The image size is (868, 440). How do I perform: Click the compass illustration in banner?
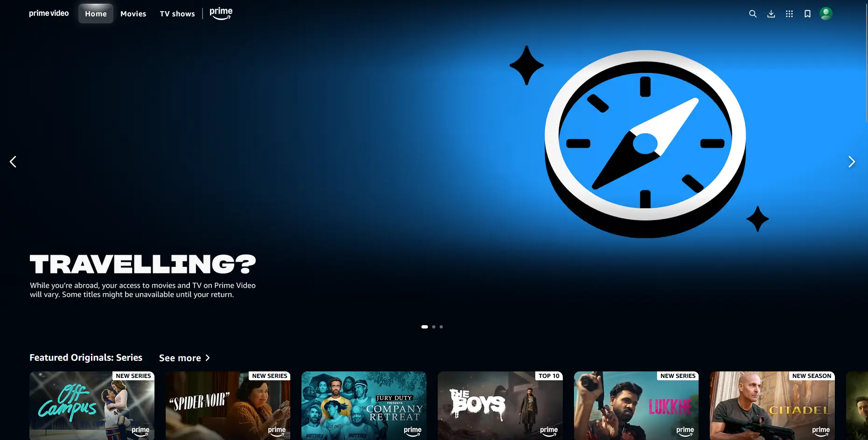point(645,144)
